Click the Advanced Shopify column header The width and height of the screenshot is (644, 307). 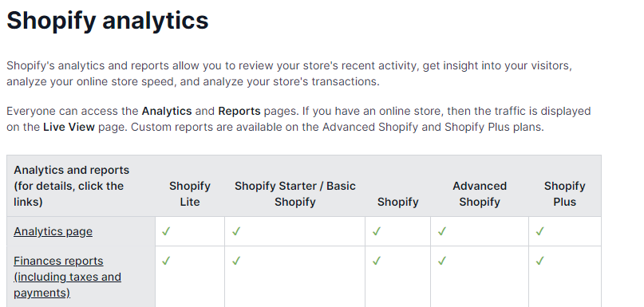tap(480, 194)
